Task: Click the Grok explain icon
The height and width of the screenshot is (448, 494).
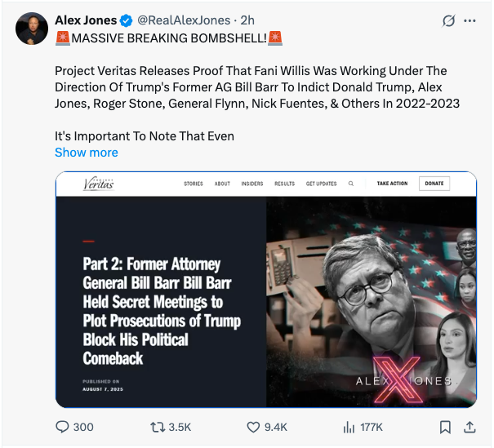Action: pos(448,20)
